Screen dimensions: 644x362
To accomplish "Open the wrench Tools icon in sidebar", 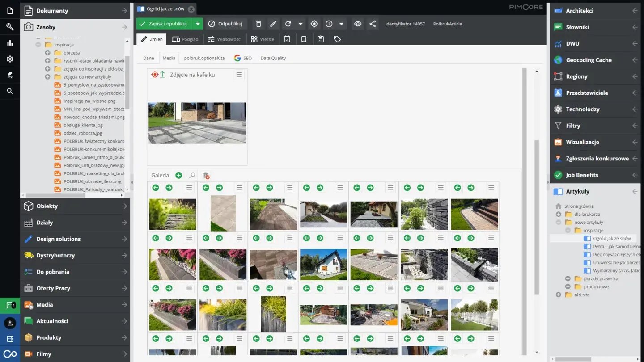I will tap(10, 27).
